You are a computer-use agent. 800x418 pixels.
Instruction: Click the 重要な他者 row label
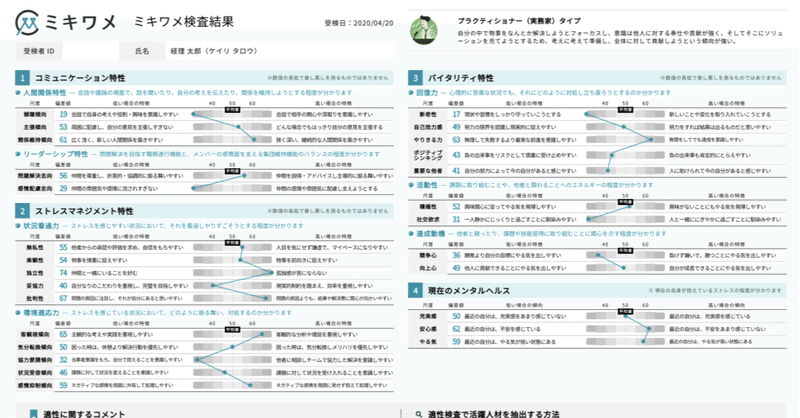[x=428, y=171]
